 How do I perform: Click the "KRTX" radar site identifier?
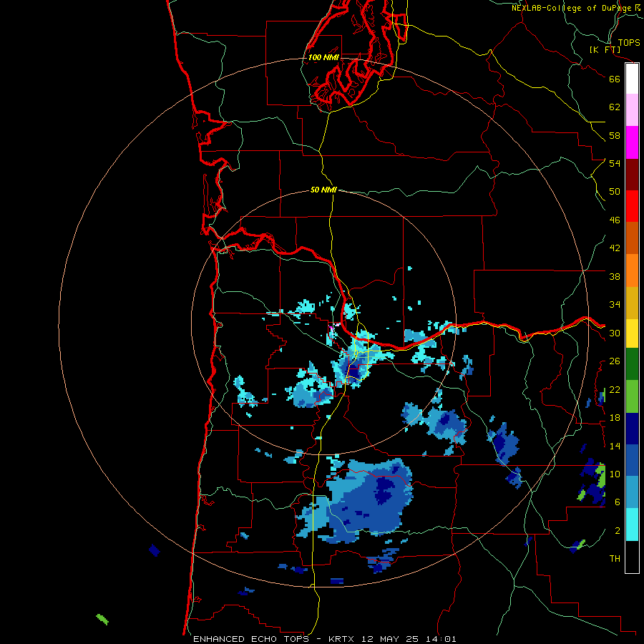point(341,639)
